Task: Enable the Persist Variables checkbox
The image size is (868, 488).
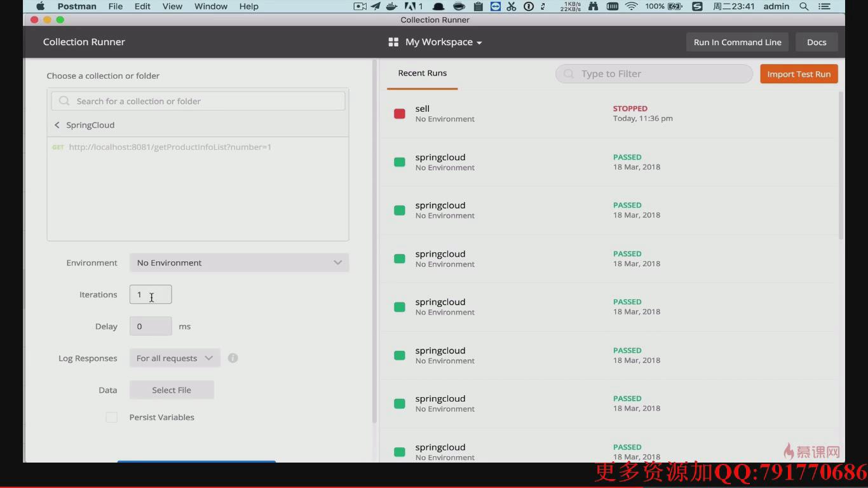Action: (x=111, y=417)
